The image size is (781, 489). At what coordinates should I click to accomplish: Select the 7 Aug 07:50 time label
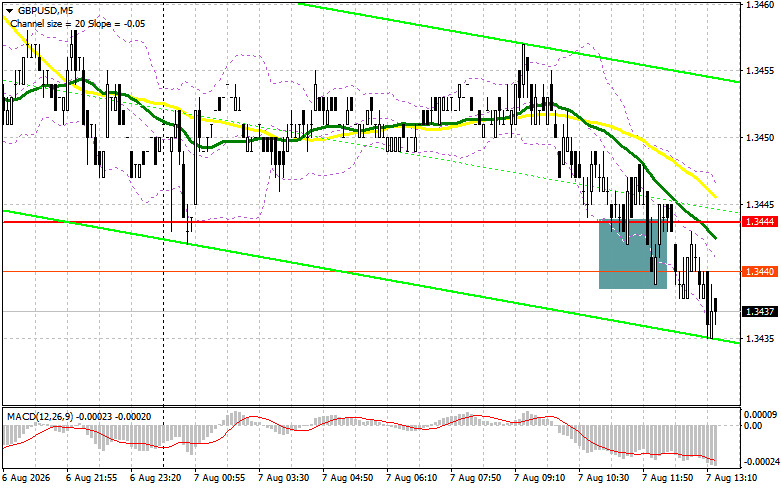tap(476, 478)
